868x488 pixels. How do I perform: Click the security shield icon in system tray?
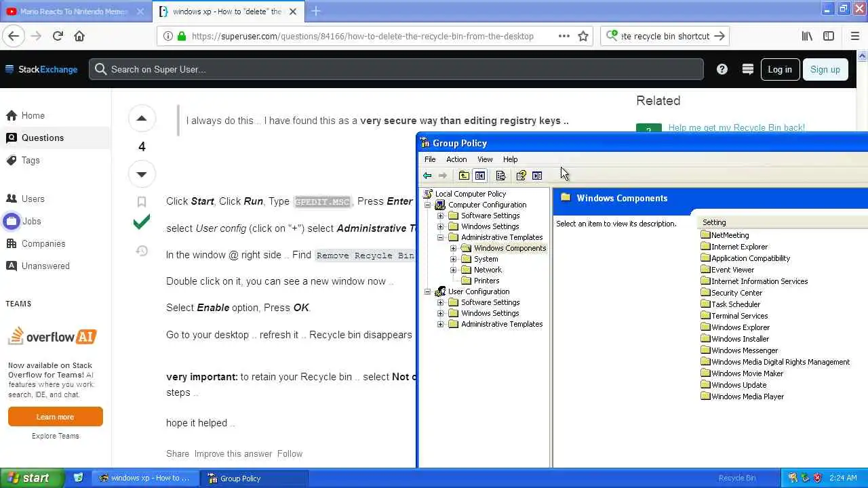click(818, 478)
